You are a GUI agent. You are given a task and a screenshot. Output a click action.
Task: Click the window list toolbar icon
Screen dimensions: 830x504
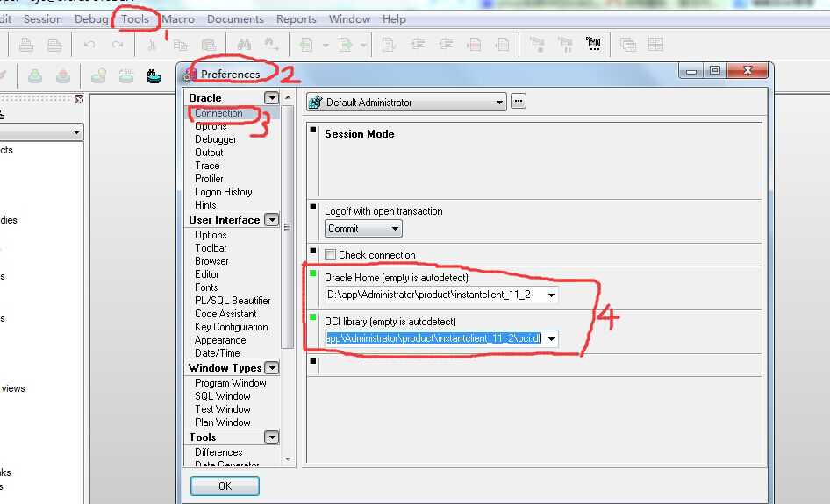pos(628,45)
